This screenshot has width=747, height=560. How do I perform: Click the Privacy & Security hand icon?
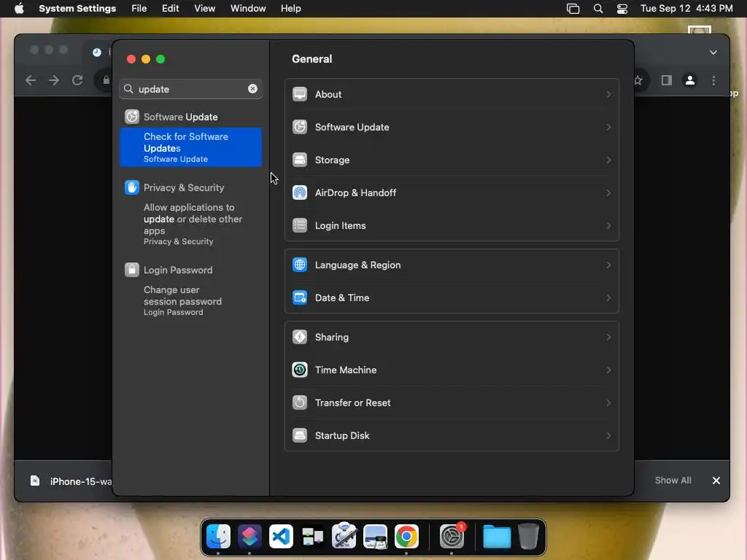coord(132,187)
